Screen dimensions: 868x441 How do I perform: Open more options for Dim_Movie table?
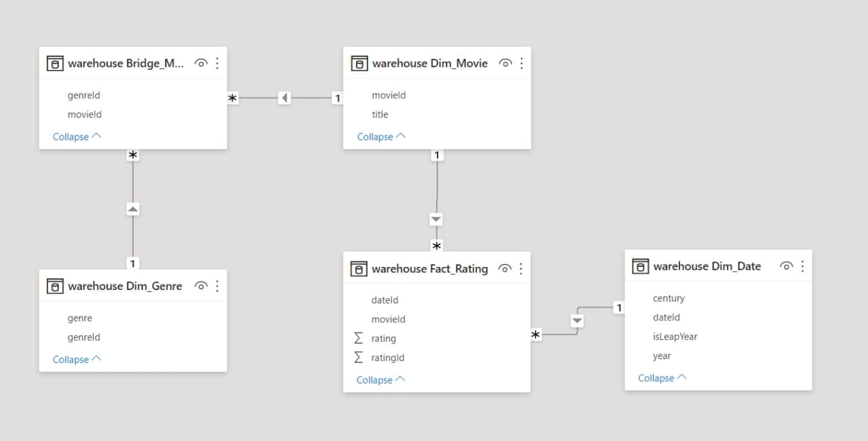coord(521,63)
